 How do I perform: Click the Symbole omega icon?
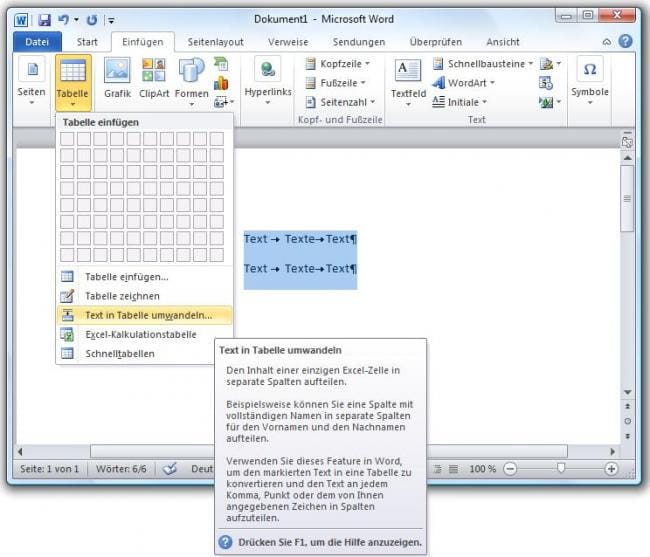[589, 69]
